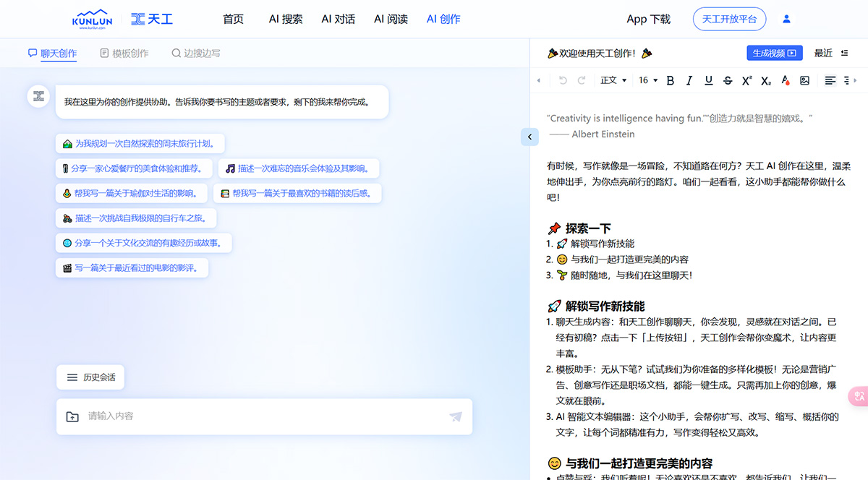Open the font color picker tool
Viewport: 868px width, 480px height.
coord(786,80)
